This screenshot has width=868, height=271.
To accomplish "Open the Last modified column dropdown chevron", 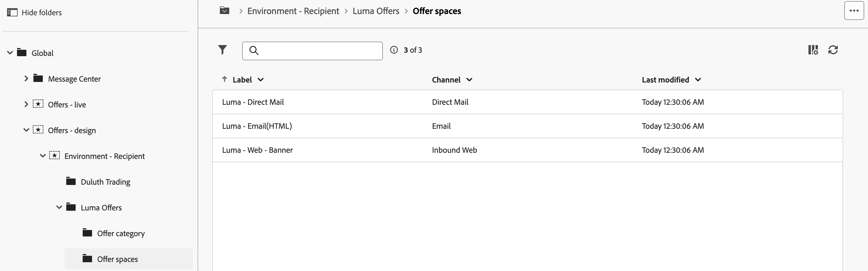I will click(698, 80).
